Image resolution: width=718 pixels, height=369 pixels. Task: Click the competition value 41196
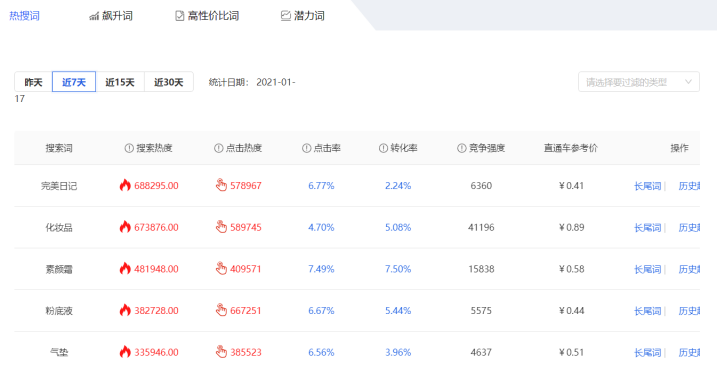pos(481,228)
